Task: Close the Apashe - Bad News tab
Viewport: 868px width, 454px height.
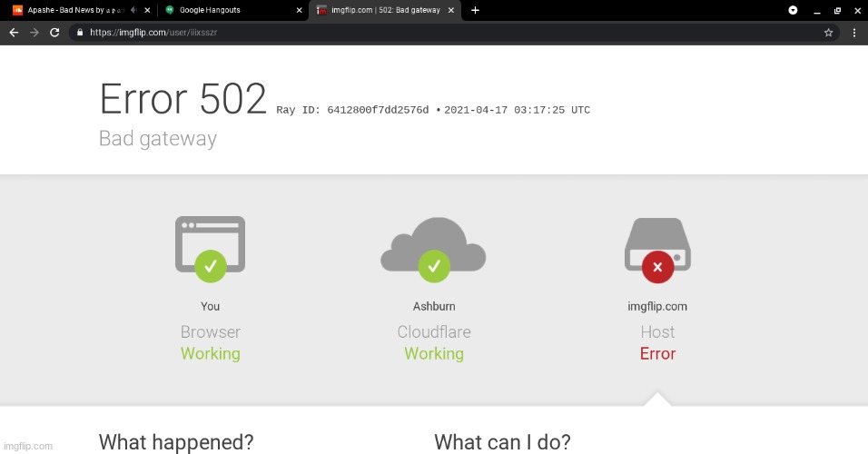Action: coord(147,10)
